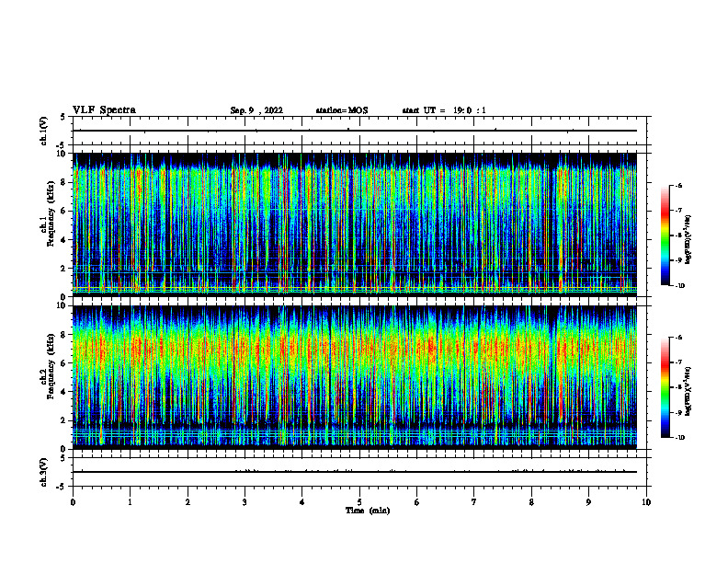
Task: Click the time-axis tick label "5" under the ch.3 plot
Action: (x=359, y=502)
